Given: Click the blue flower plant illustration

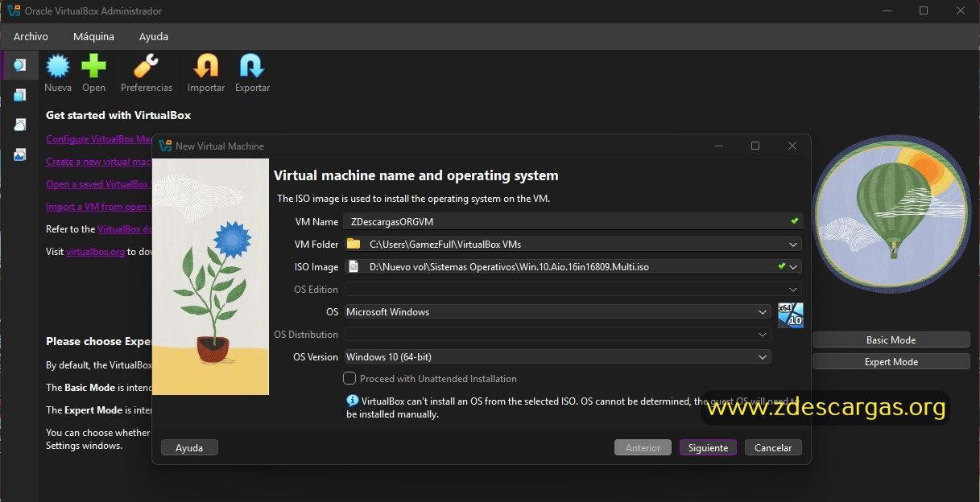Looking at the screenshot, I should [x=210, y=277].
